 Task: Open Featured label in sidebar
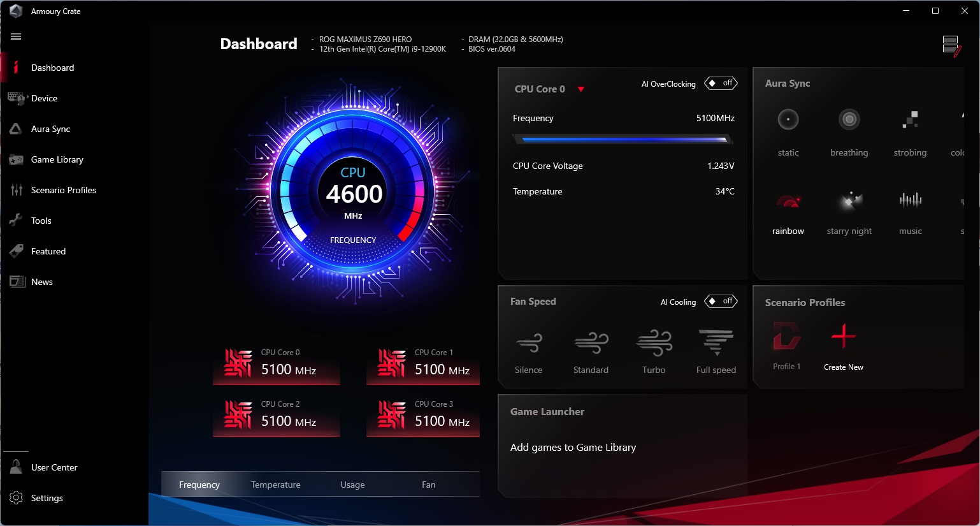click(48, 251)
